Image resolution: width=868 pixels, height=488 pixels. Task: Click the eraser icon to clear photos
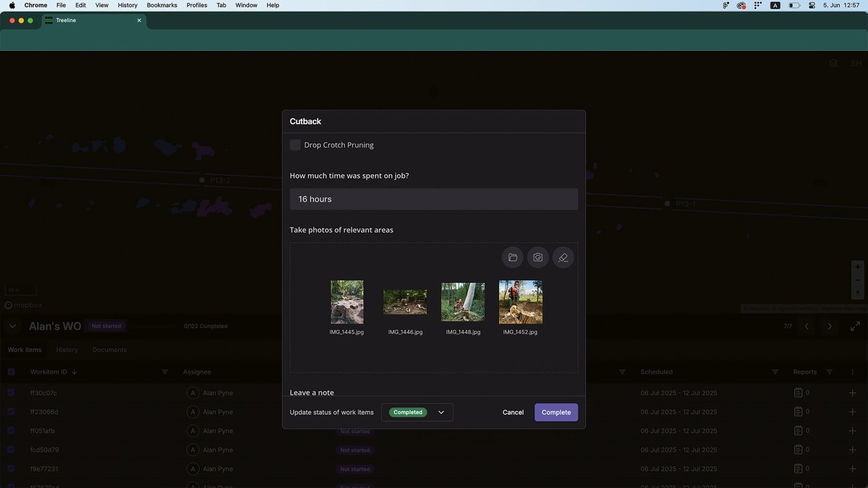point(563,257)
